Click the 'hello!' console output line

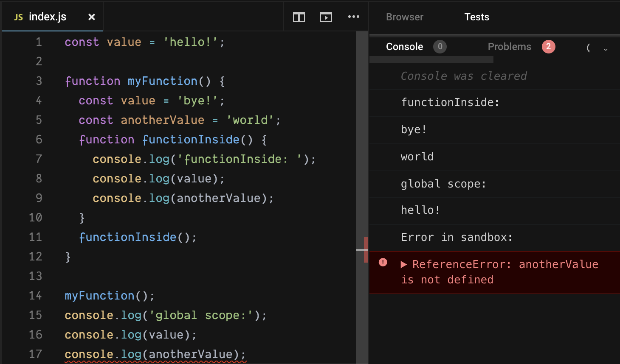[x=420, y=210]
